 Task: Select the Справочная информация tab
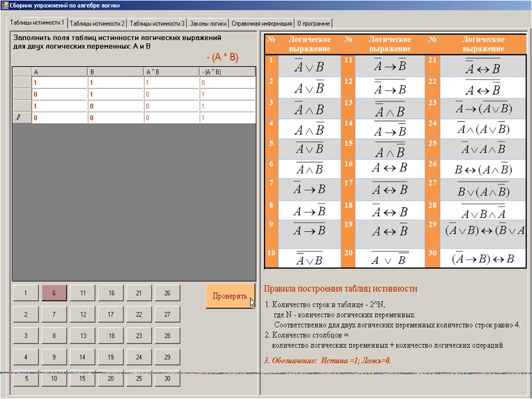(262, 24)
